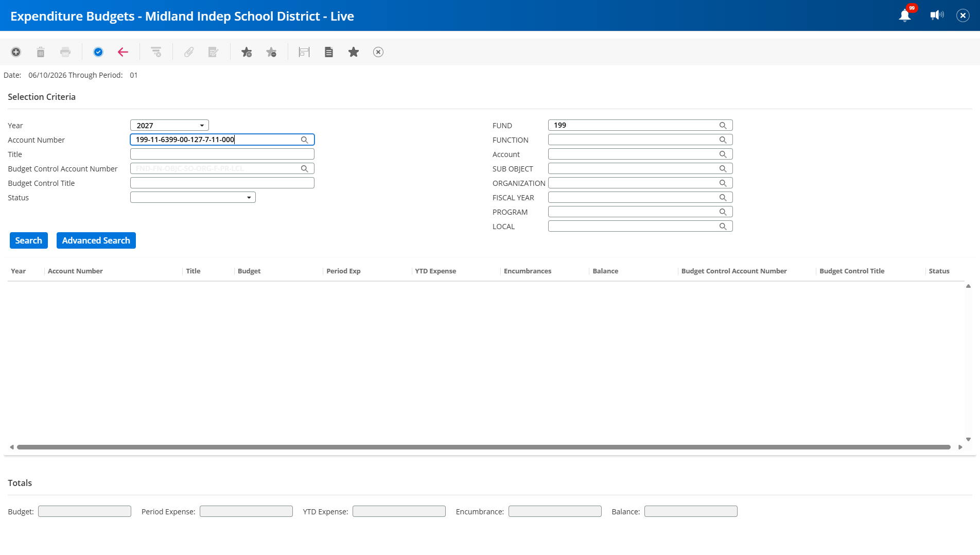Click the grid scroll right arrow
The width and height of the screenshot is (980, 555).
(x=960, y=447)
